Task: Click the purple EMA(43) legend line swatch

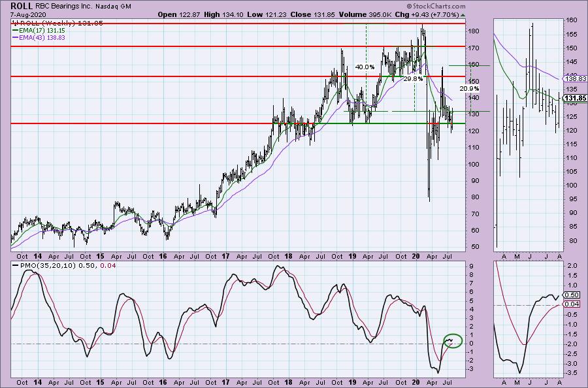Action: coord(16,38)
